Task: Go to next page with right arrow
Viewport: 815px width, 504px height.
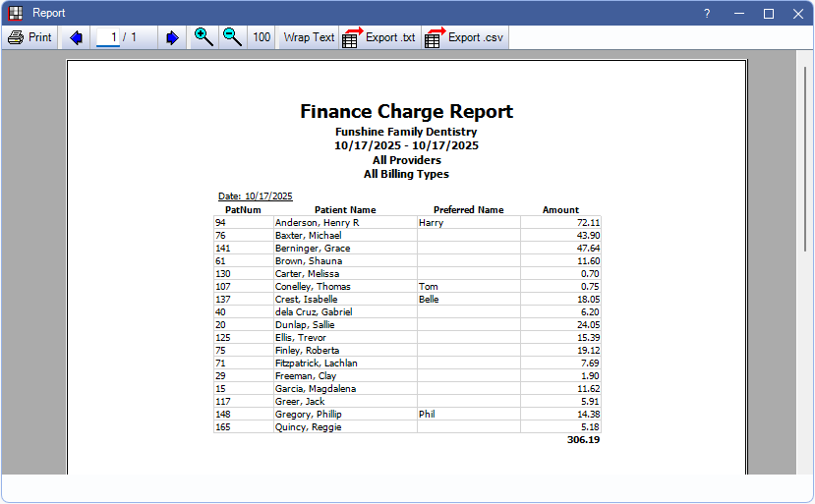Action: (172, 37)
